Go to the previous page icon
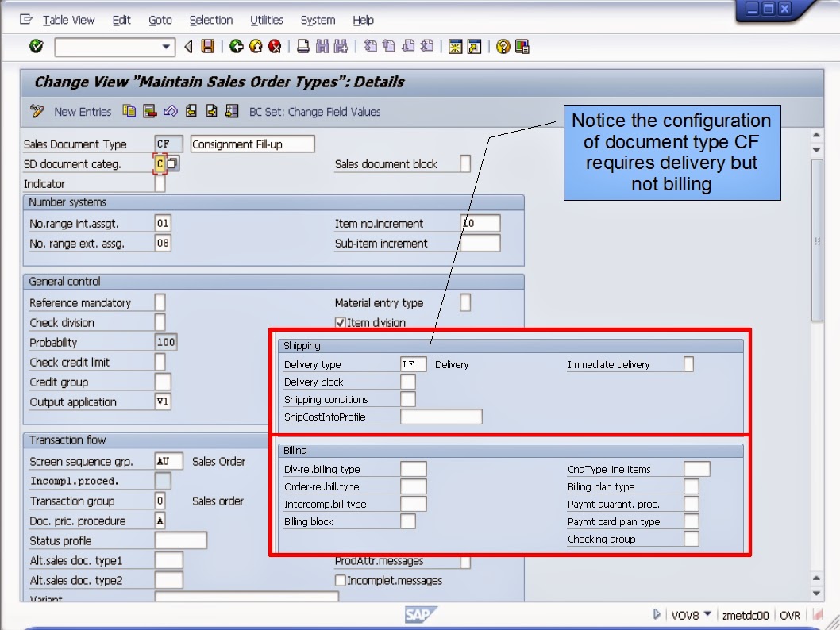840x630 pixels. 390,47
